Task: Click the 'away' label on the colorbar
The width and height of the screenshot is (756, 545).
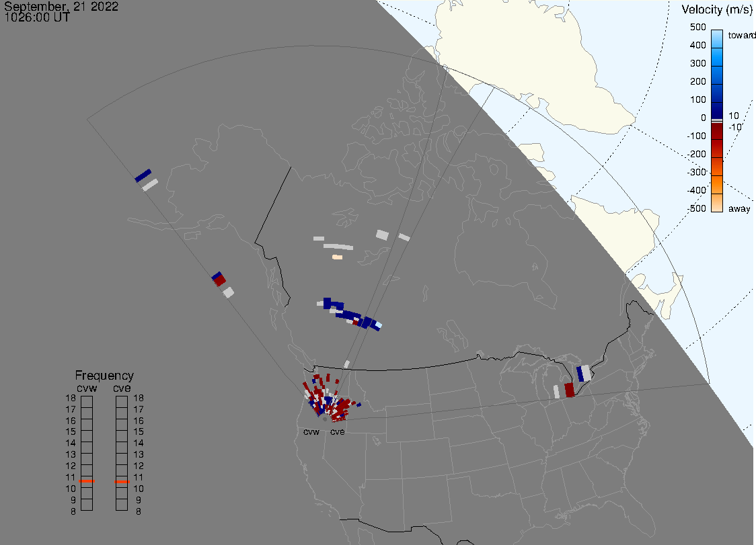Action: pyautogui.click(x=739, y=208)
